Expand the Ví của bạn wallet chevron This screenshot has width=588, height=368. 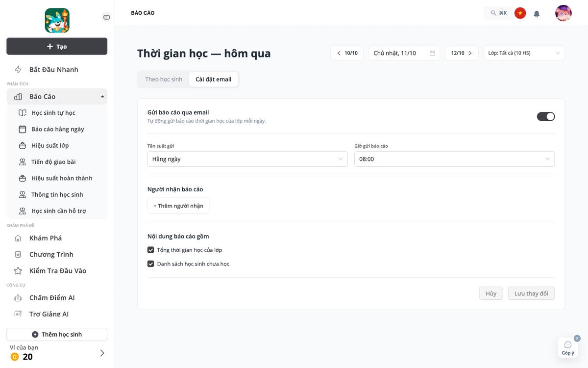click(102, 353)
